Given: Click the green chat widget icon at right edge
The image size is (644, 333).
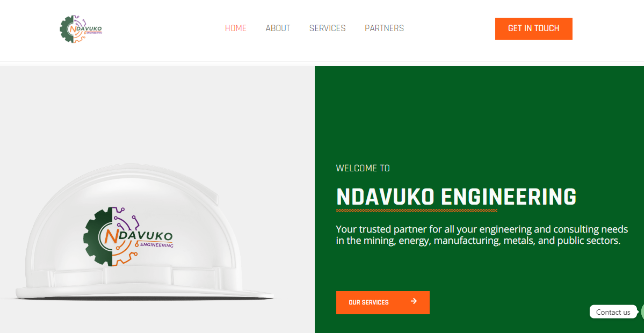Looking at the screenshot, I should pyautogui.click(x=642, y=311).
